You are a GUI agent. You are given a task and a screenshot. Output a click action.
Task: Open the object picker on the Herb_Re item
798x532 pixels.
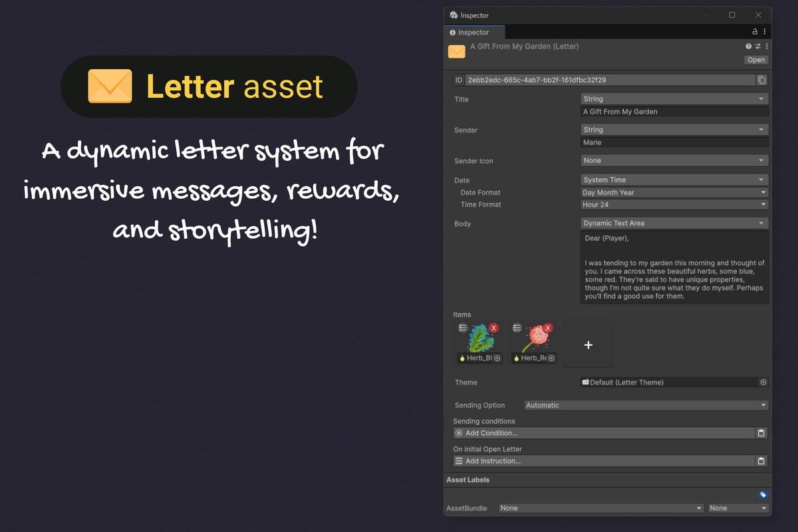[x=551, y=358]
